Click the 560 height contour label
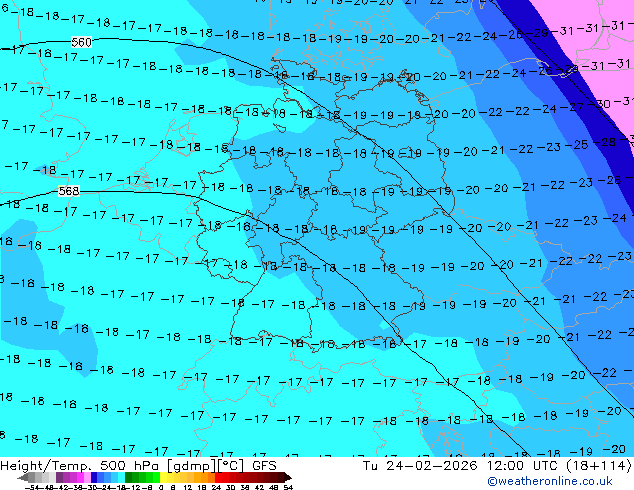Viewport: 634px width, 490px height. pyautogui.click(x=81, y=42)
